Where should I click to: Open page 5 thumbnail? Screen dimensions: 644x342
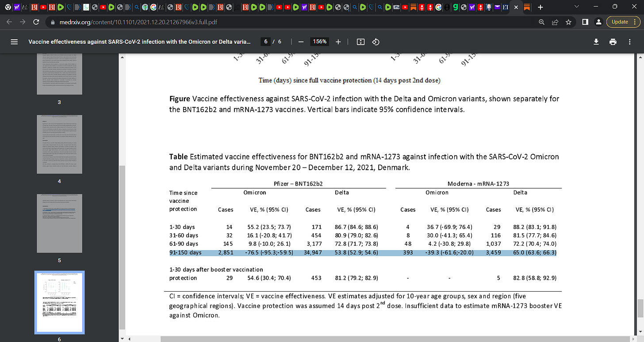click(59, 223)
